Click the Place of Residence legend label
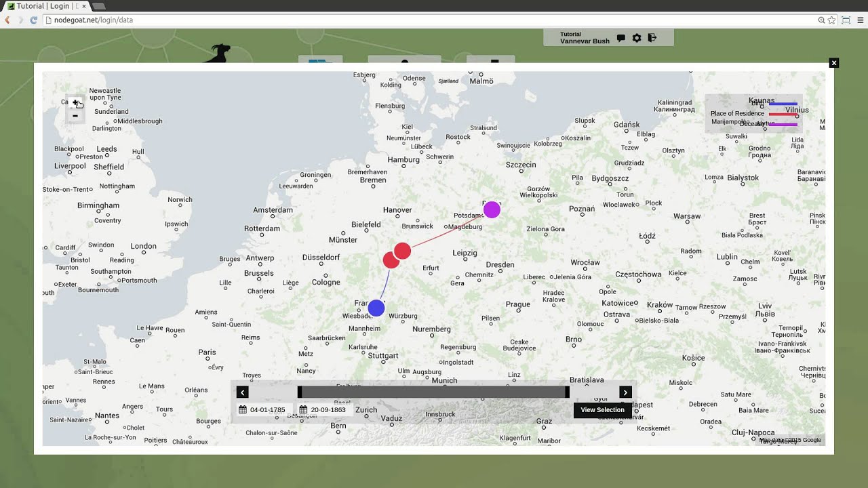This screenshot has width=868, height=488. (737, 114)
